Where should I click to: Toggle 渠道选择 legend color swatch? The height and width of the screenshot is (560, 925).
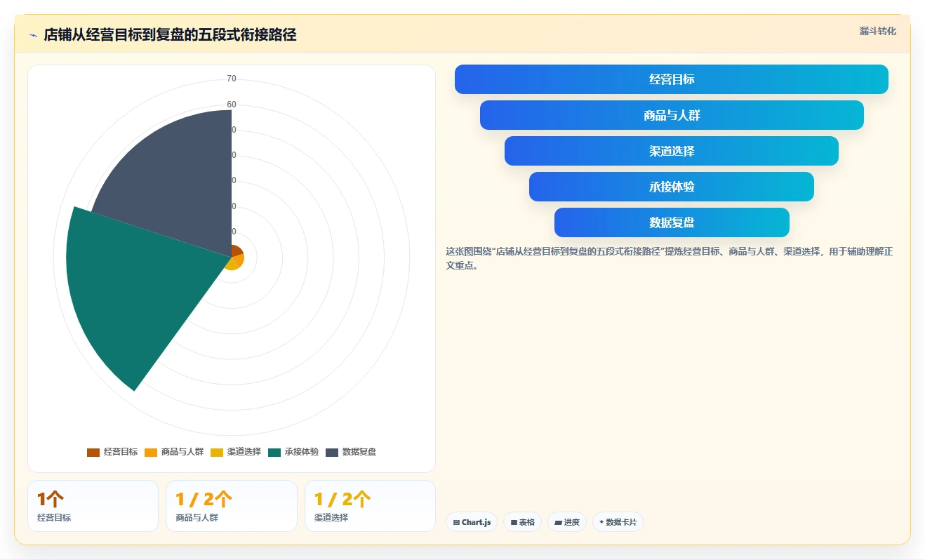(217, 452)
